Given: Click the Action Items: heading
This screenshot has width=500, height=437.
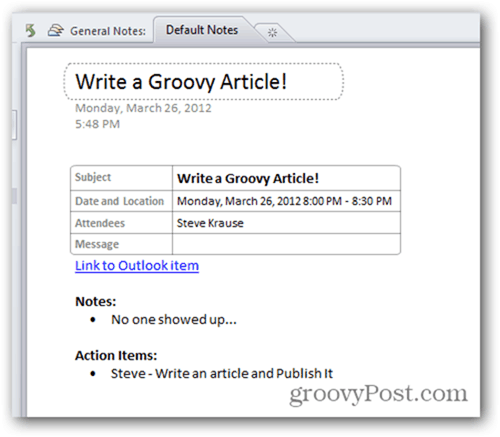Looking at the screenshot, I should click(x=116, y=355).
